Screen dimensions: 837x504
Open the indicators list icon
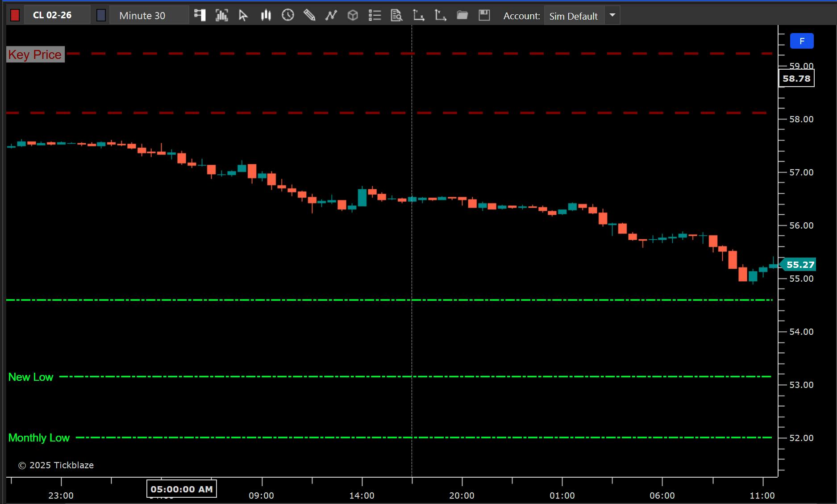pos(375,15)
